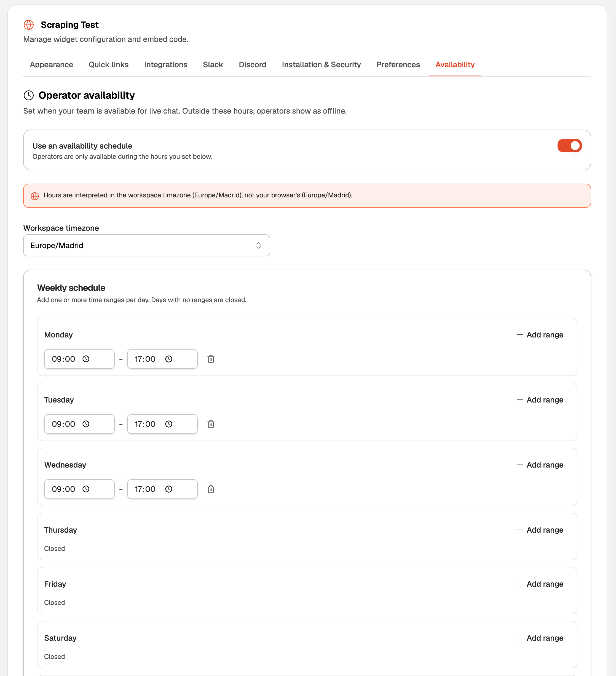Screen dimensions: 616x676
Task: Go to Installation & Security tab
Action: tap(321, 65)
